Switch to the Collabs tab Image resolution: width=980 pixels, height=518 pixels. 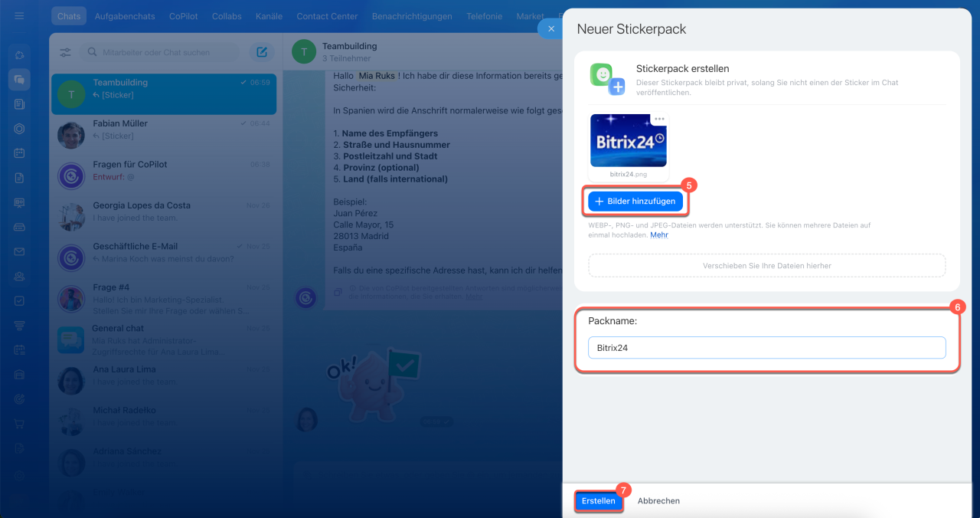227,16
